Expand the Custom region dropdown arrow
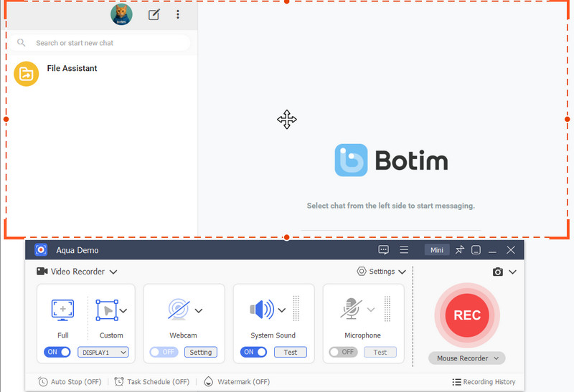 tap(123, 311)
